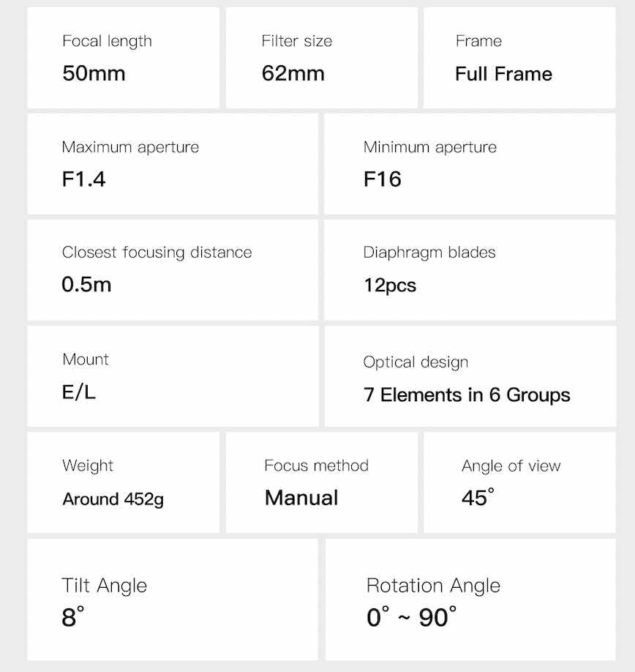Click the Focal length 50mm card
This screenshot has width=635, height=672.
pyautogui.click(x=124, y=58)
